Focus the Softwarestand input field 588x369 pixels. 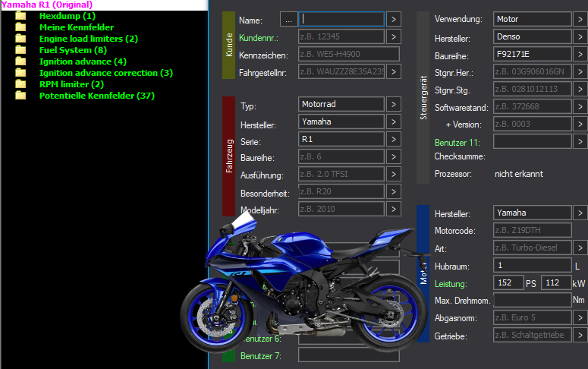(x=532, y=106)
